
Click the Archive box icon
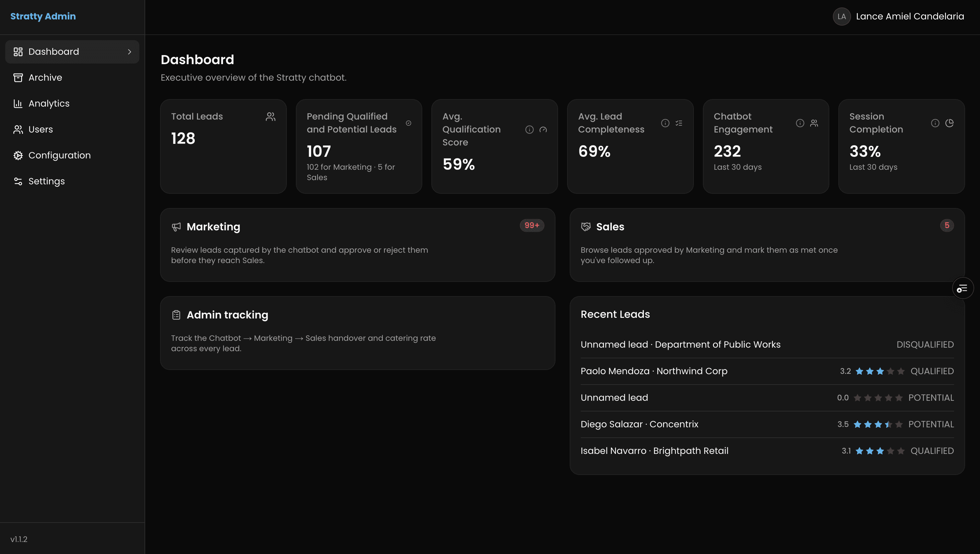[18, 78]
